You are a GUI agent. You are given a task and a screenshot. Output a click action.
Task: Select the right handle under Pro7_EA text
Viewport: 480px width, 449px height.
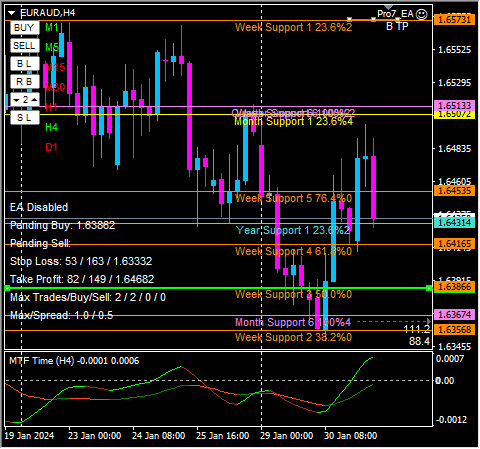398,20
